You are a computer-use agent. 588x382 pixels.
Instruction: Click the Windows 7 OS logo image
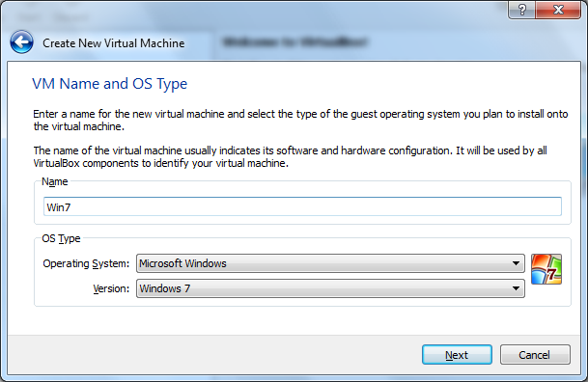pyautogui.click(x=546, y=269)
